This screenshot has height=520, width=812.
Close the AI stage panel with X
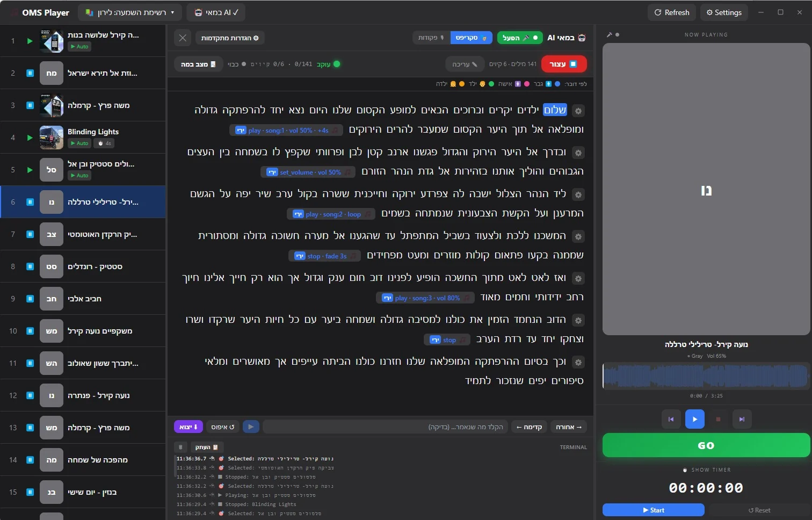(183, 38)
